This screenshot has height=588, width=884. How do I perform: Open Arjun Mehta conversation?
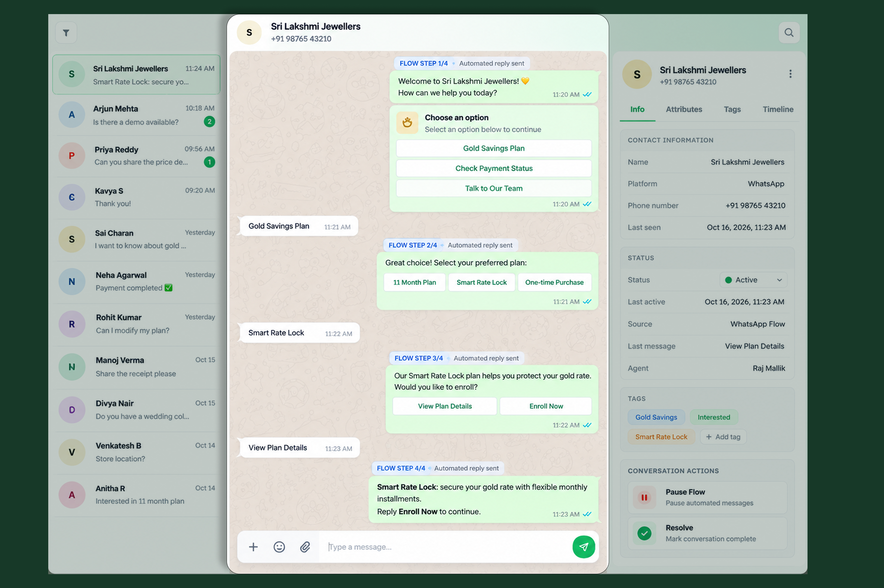click(137, 115)
